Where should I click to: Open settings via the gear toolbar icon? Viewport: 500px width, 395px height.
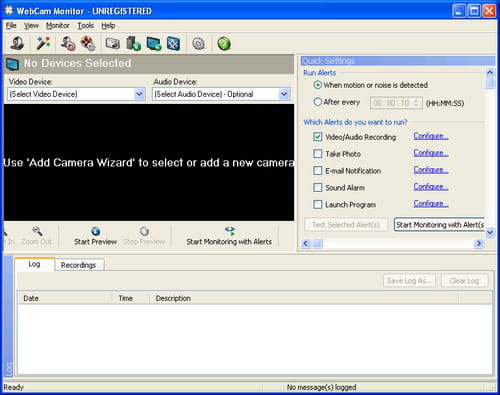[x=199, y=44]
